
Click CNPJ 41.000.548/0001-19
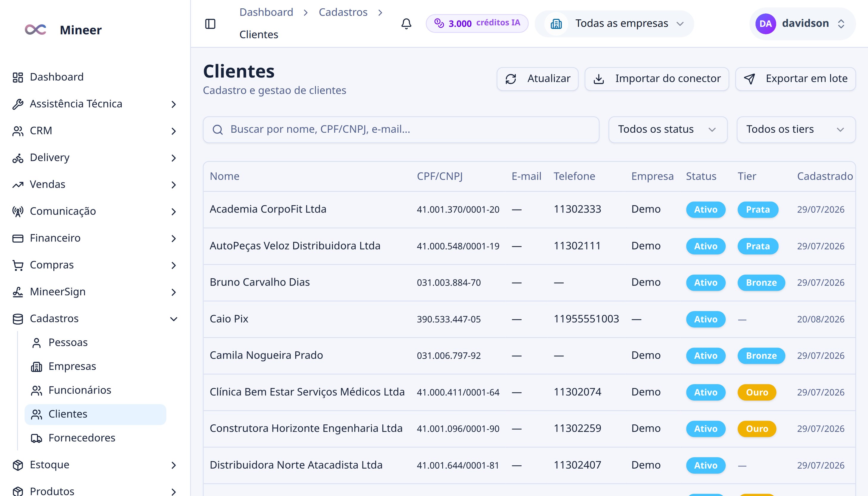pyautogui.click(x=458, y=246)
